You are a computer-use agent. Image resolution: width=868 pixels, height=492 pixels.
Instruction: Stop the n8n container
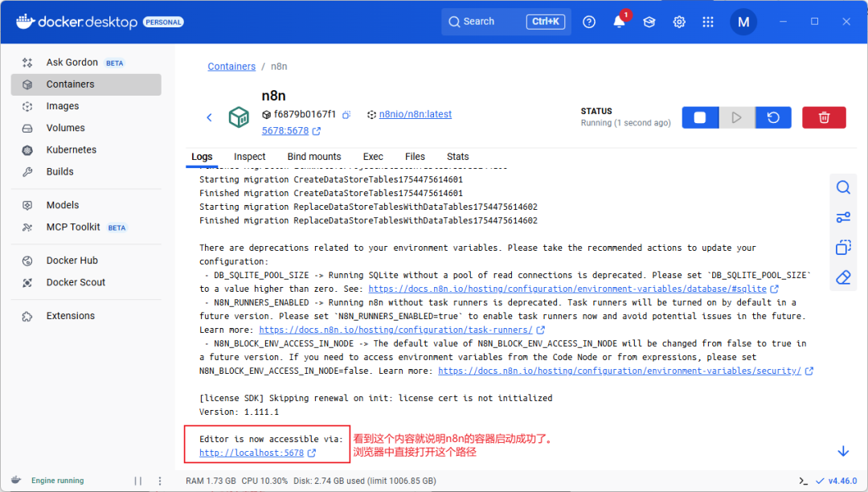(700, 117)
